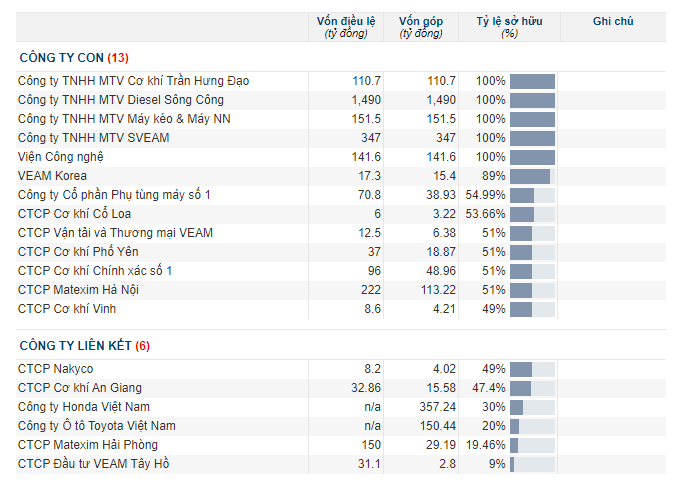Open CTCP Cơ khí An Giang
Viewport: 675px width, 484px height.
(x=80, y=388)
